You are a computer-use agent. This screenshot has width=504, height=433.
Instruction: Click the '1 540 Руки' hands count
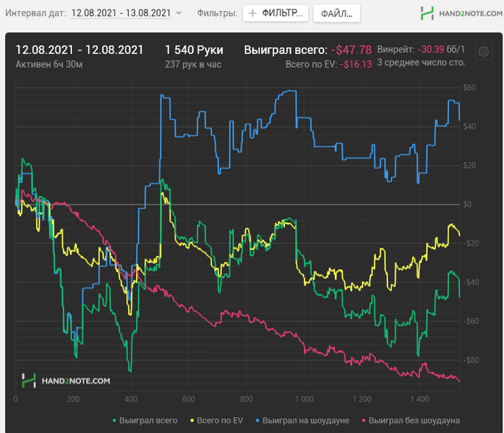[194, 50]
